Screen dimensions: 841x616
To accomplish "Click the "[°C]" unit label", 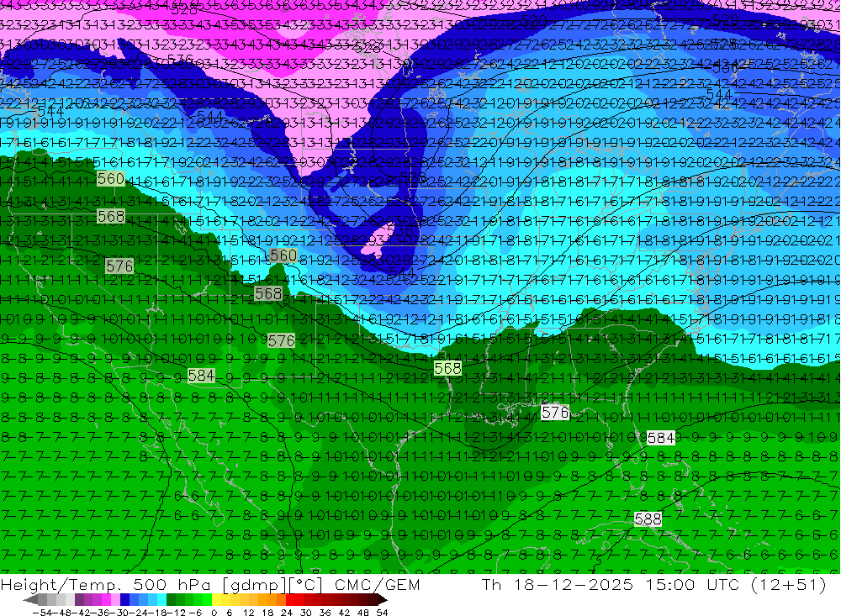I will [x=304, y=584].
